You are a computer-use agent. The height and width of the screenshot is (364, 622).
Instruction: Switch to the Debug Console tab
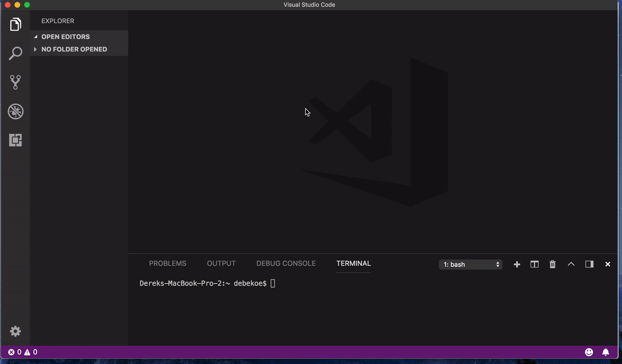coord(286,264)
